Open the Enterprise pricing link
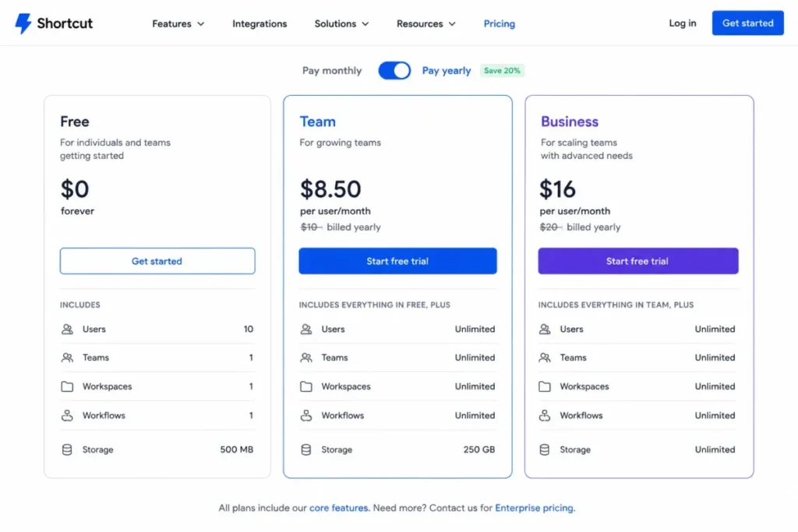Screen dimensions: 798x532 point(534,508)
